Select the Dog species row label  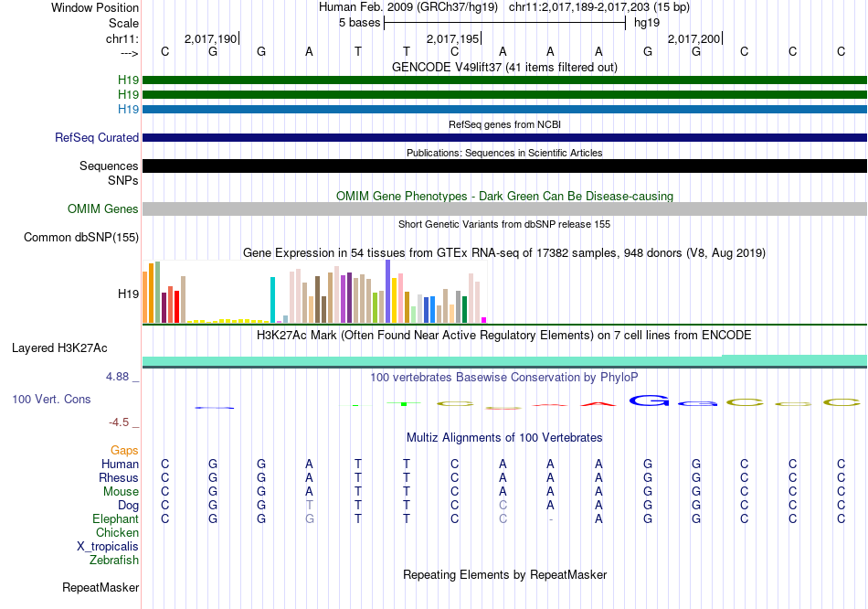coord(128,506)
